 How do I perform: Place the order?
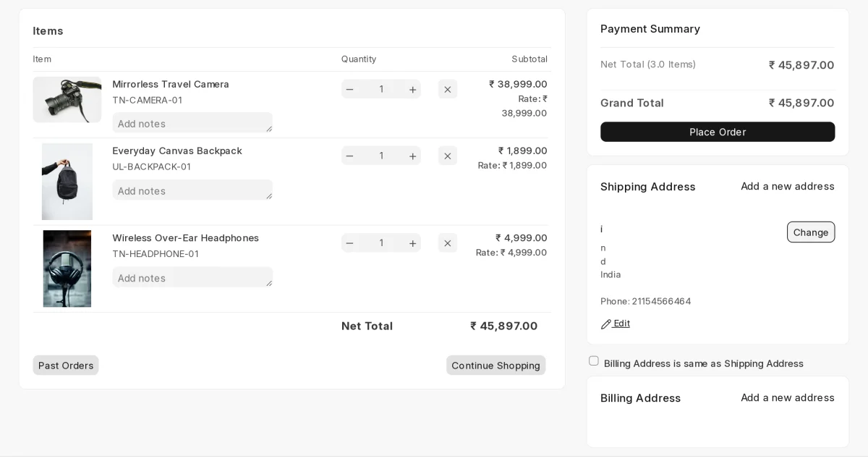coord(718,132)
